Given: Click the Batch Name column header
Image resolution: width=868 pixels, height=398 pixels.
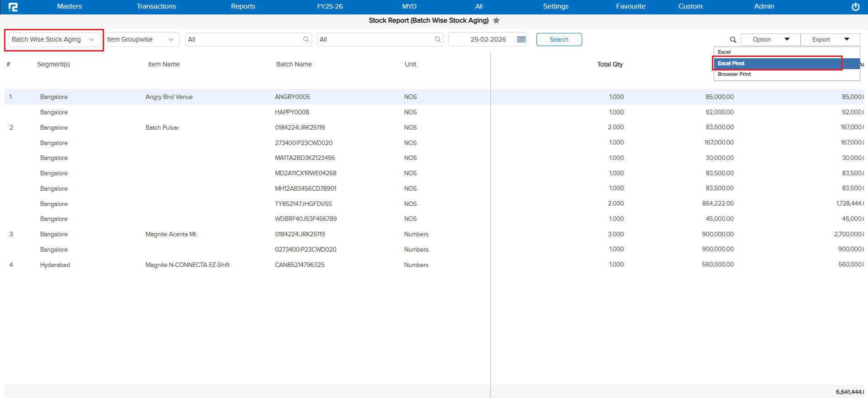Looking at the screenshot, I should tap(294, 64).
